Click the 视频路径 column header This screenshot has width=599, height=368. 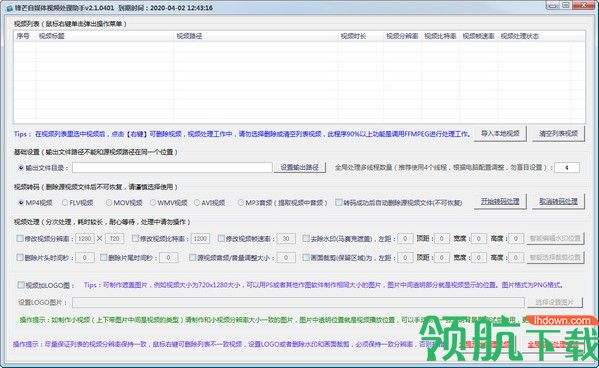[256, 36]
